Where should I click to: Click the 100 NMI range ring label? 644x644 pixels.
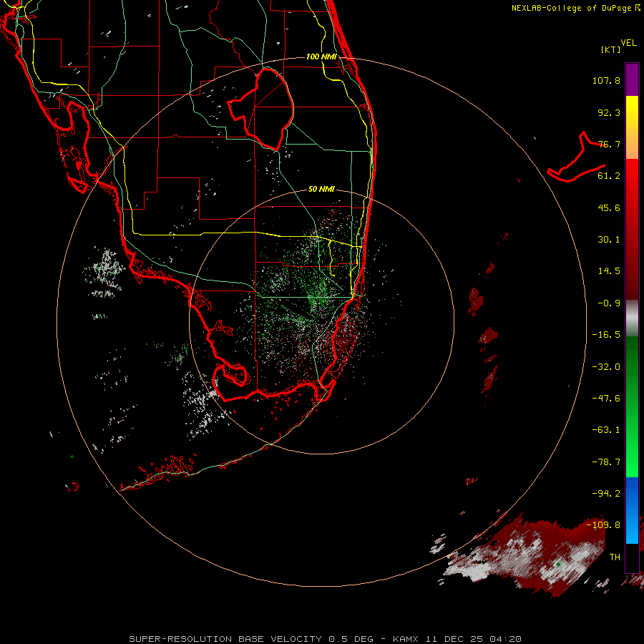[x=321, y=57]
